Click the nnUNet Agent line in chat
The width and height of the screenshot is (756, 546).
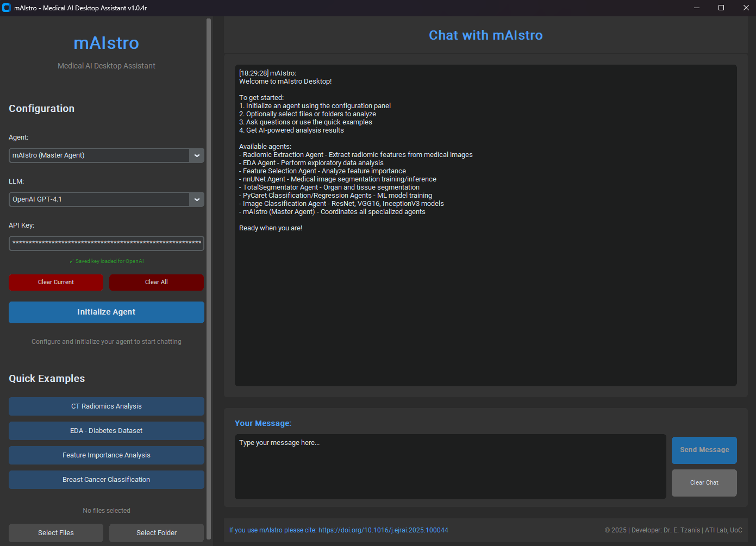click(338, 179)
